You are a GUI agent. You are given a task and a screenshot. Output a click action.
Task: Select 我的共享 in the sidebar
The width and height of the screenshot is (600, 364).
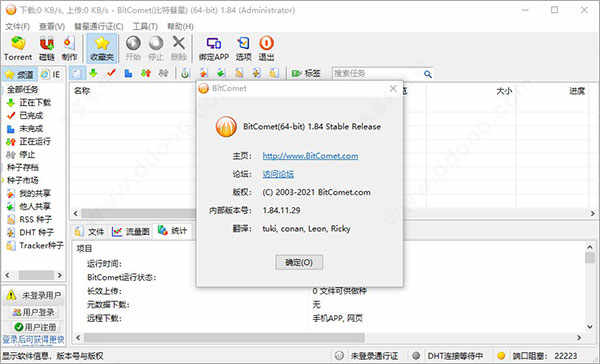click(x=35, y=193)
